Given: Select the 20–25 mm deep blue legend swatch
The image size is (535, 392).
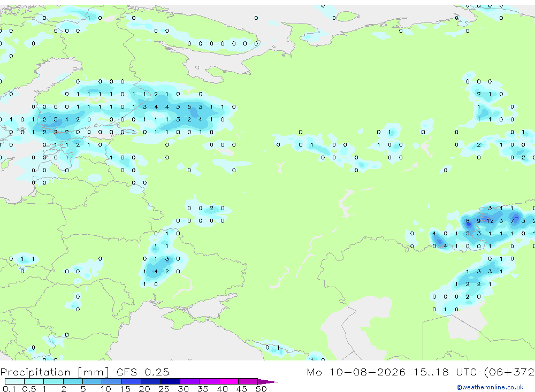Looking at the screenshot, I should pyautogui.click(x=150, y=381).
